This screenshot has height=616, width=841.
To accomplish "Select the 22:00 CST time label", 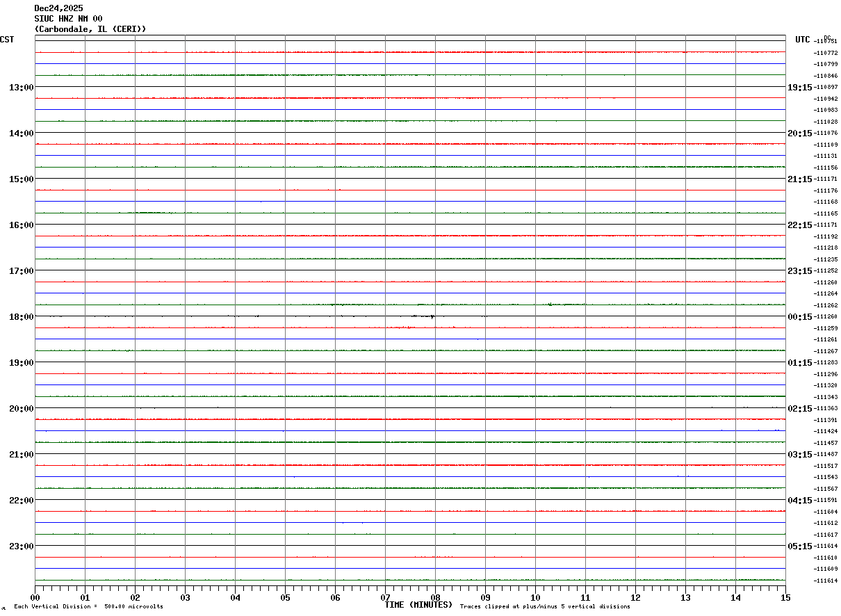I will tap(22, 501).
